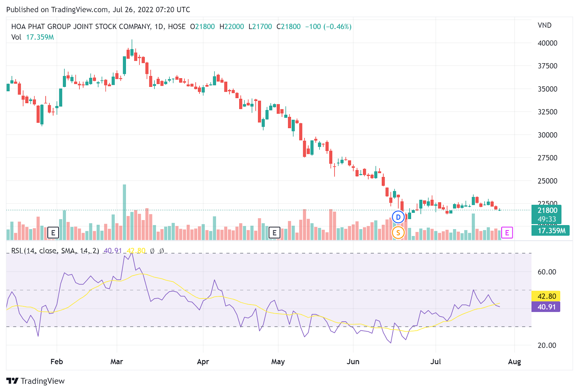Image resolution: width=579 pixels, height=392 pixels.
Task: Click the close value C21800 in legend
Action: (x=288, y=26)
